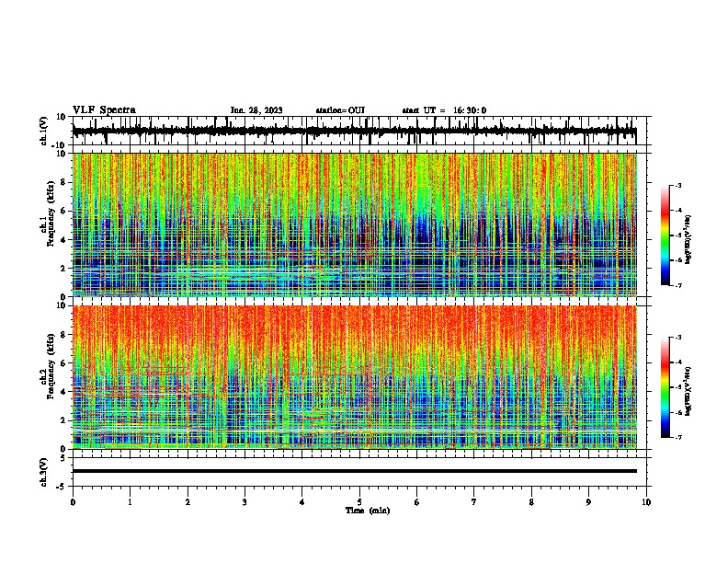Screen dimensions: 728x563
Task: Click the "10" tick on the time axis
Action: tap(646, 502)
